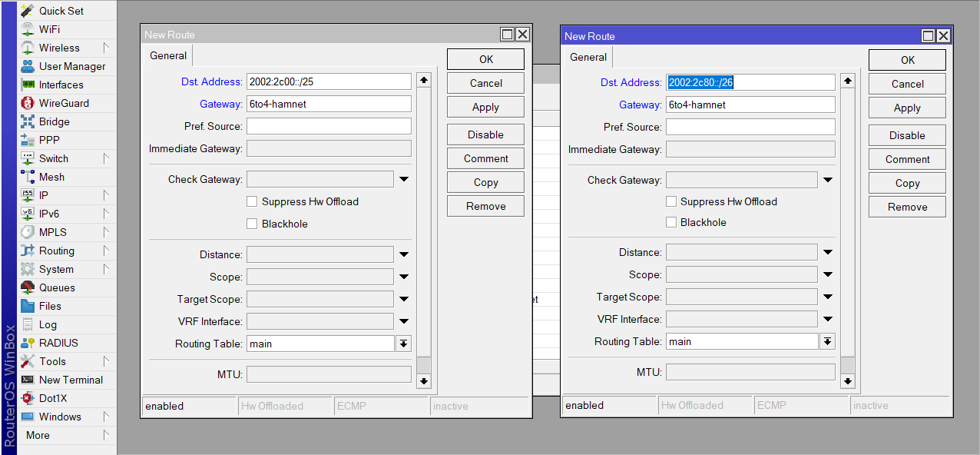Open the User Manager icon
Screen dimensions: 980x455
(x=28, y=66)
